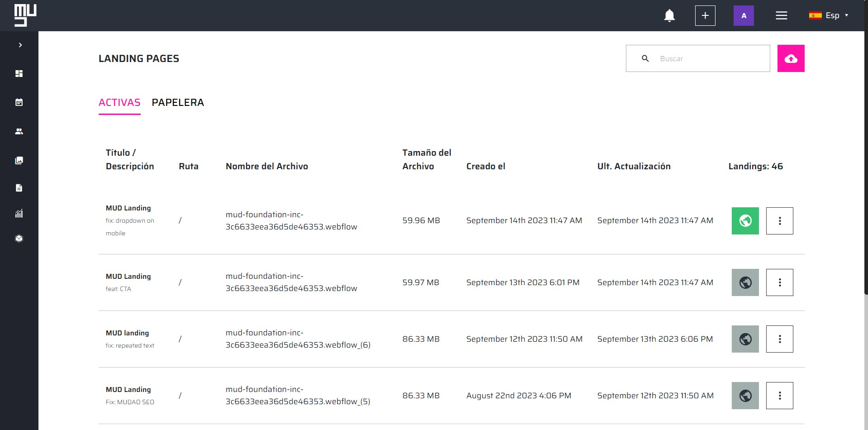Screen dimensions: 868x430
Task: Click created date August 22nd 2023 4:06 PM
Action: click(519, 396)
